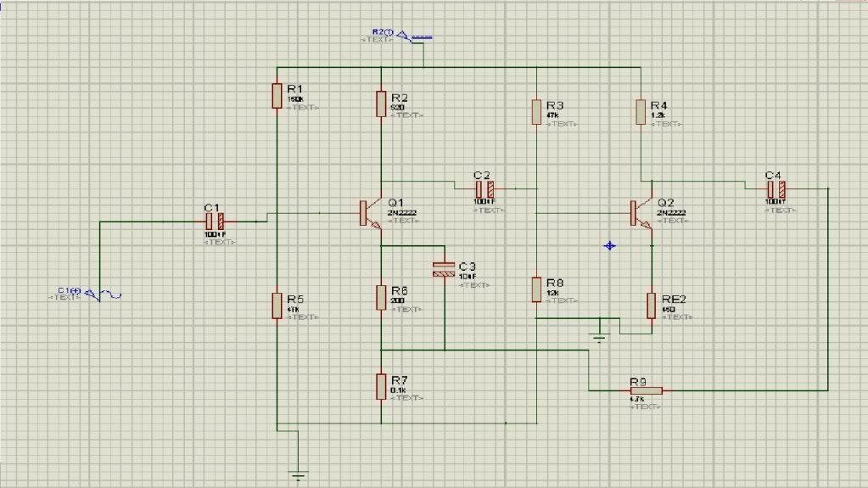The width and height of the screenshot is (868, 488).
Task: Select transistor Q1 symbol
Action: [371, 213]
